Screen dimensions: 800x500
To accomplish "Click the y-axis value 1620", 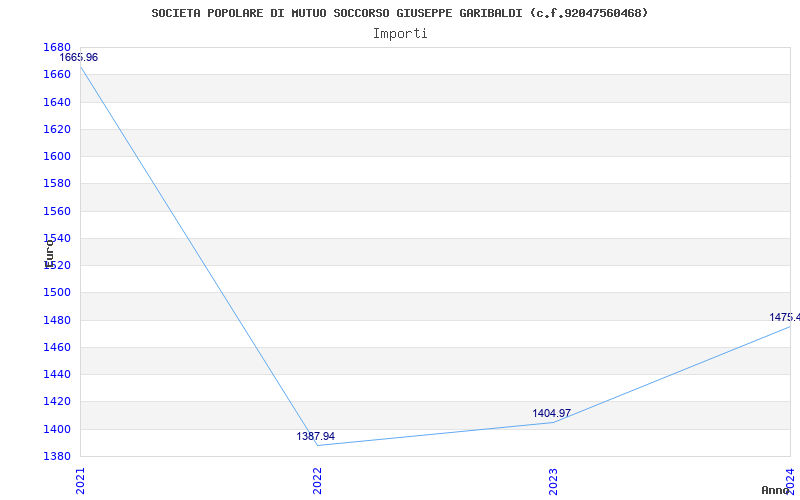I will (x=57, y=129).
